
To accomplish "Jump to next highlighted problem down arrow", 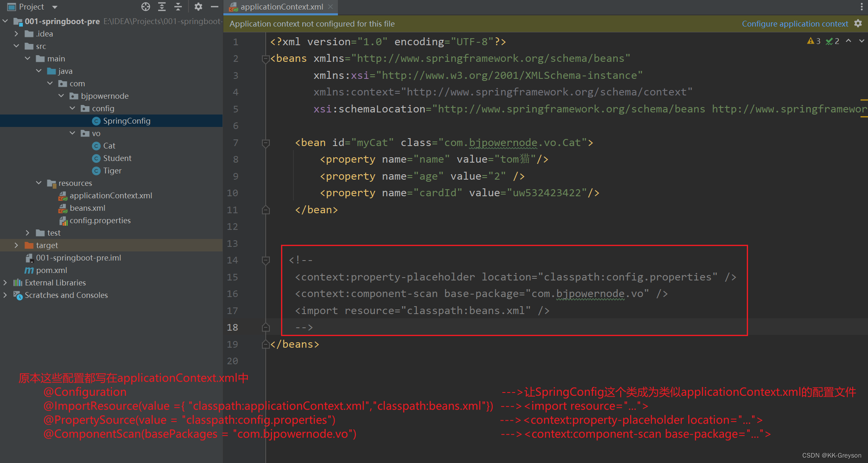I will [x=862, y=41].
